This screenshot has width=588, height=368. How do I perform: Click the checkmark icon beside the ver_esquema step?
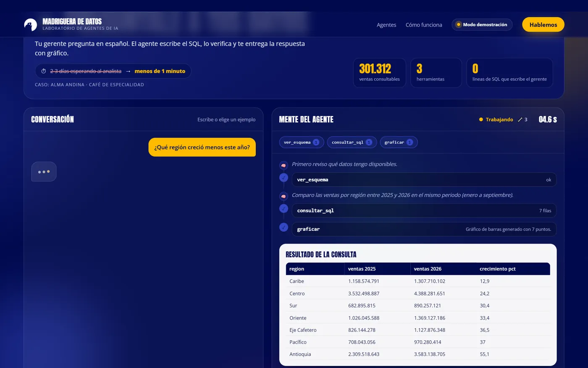click(284, 177)
